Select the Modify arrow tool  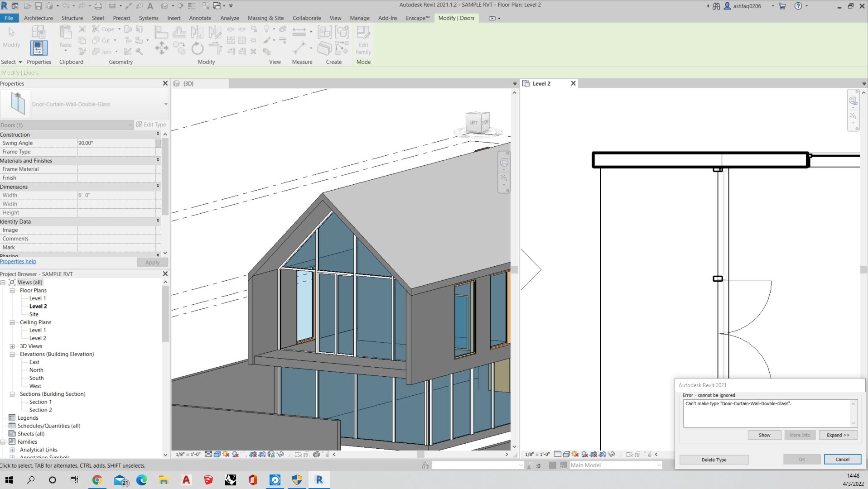[x=11, y=37]
